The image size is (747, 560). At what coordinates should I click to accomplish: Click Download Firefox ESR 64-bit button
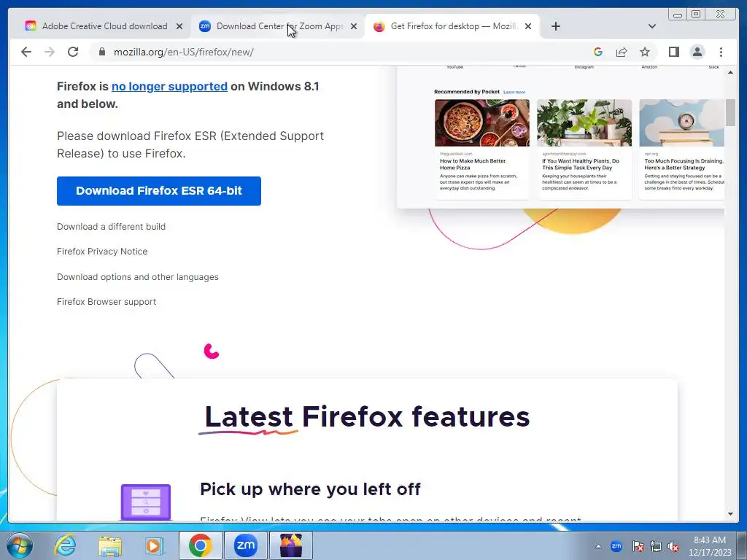(x=158, y=191)
